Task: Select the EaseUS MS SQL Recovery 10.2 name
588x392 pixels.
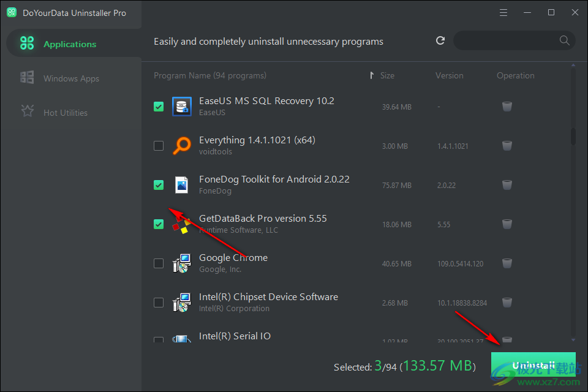Action: click(x=266, y=101)
